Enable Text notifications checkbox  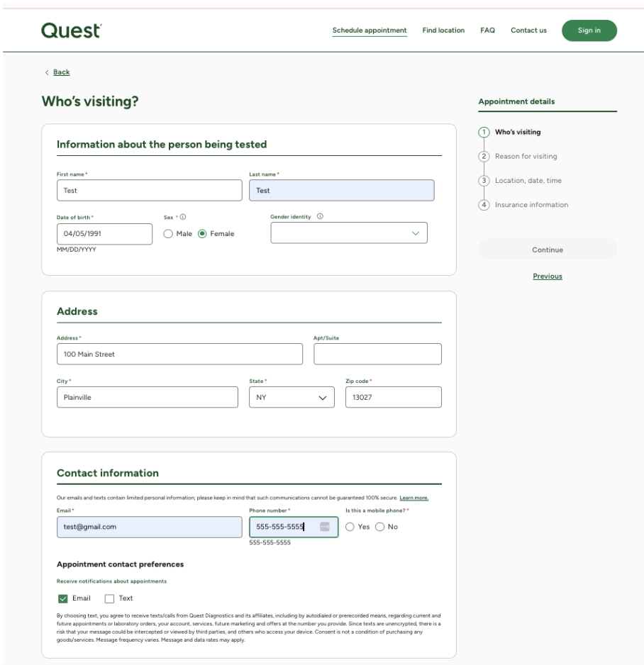point(109,598)
